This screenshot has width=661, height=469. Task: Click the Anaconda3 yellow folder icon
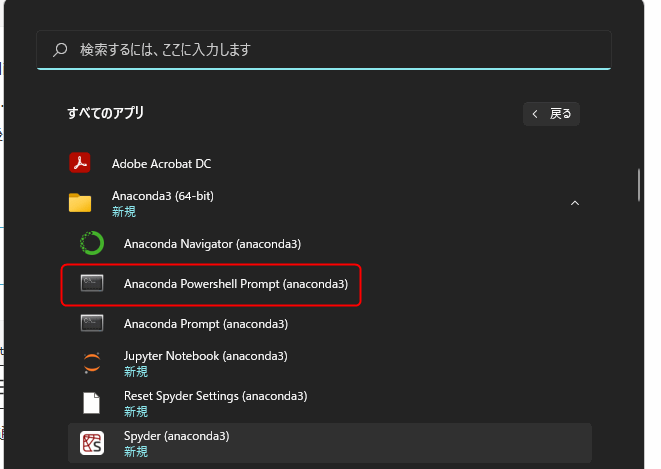point(80,203)
